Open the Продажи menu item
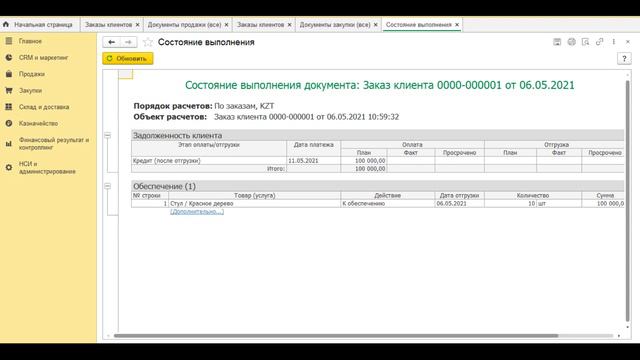This screenshot has height=360, width=640. [31, 74]
